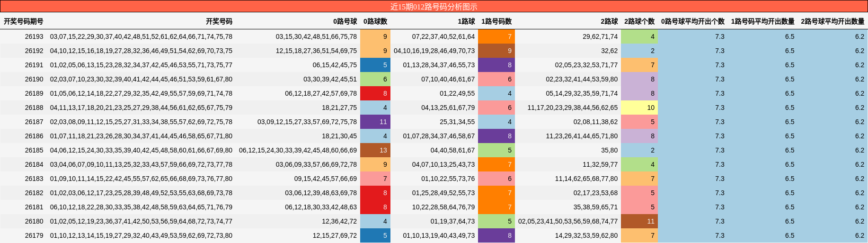Click the 1路球 cell 07,22,37,40,52,61,64
This screenshot has height=243, width=868.
click(x=443, y=36)
